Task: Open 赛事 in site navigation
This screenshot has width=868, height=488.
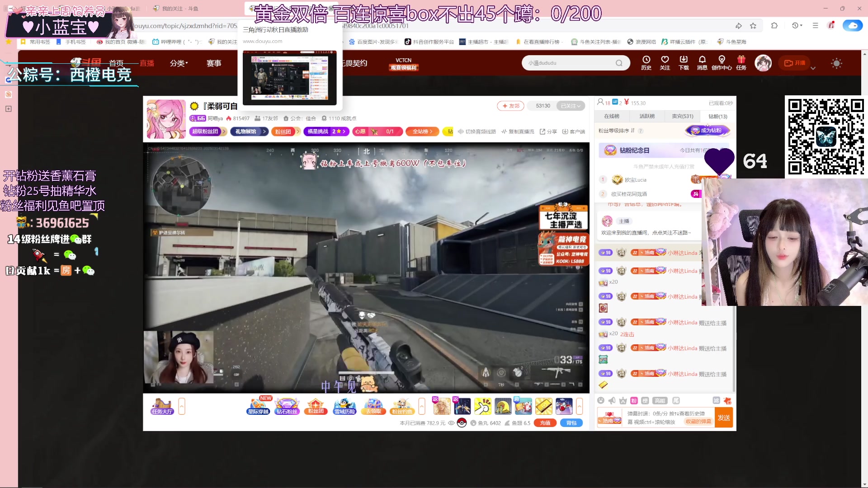Action: click(214, 63)
